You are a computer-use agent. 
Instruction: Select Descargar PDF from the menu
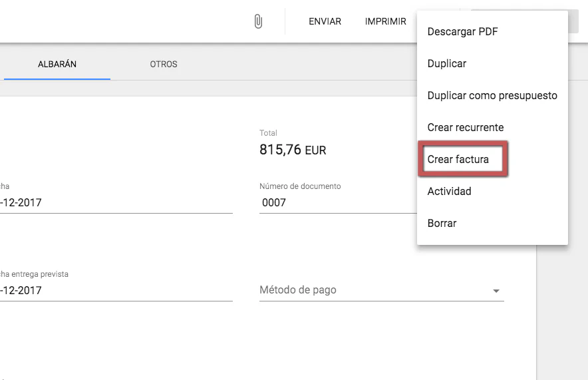pyautogui.click(x=462, y=32)
